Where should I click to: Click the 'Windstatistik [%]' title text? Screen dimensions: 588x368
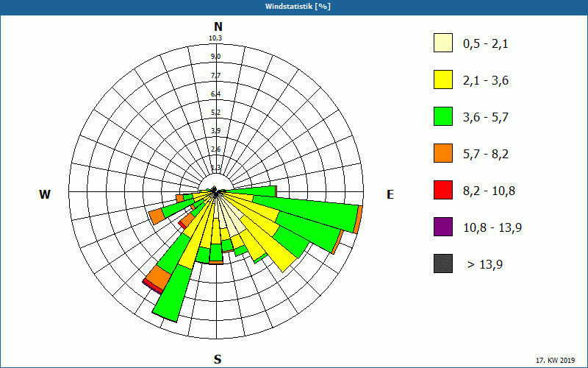pos(298,7)
